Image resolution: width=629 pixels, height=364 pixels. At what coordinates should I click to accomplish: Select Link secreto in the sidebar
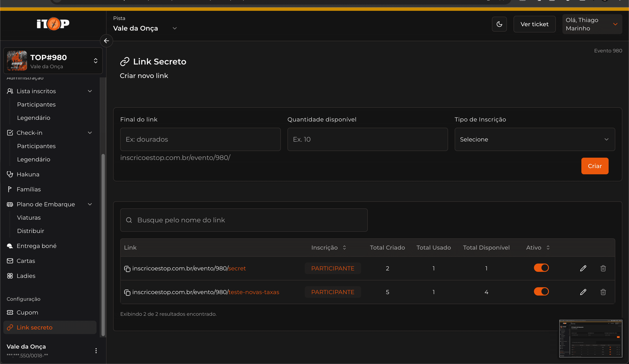click(x=50, y=327)
